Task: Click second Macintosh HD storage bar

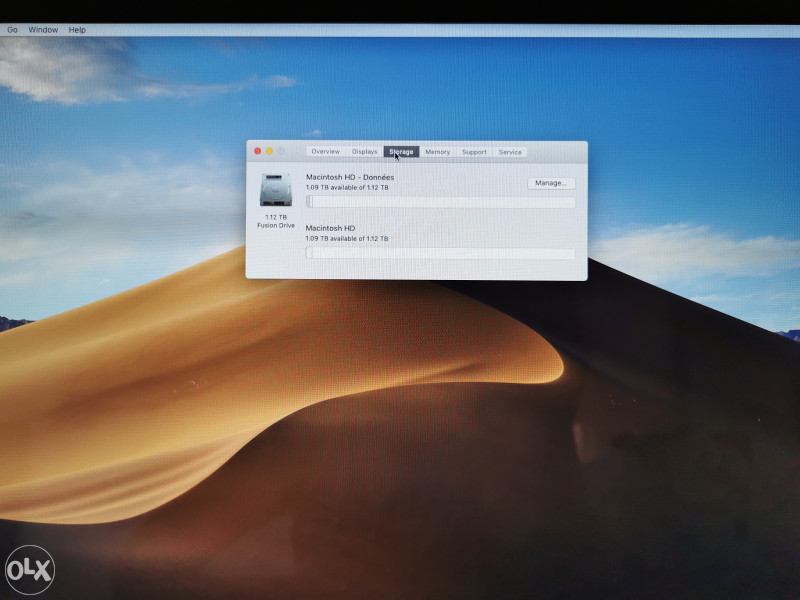Action: 440,253
